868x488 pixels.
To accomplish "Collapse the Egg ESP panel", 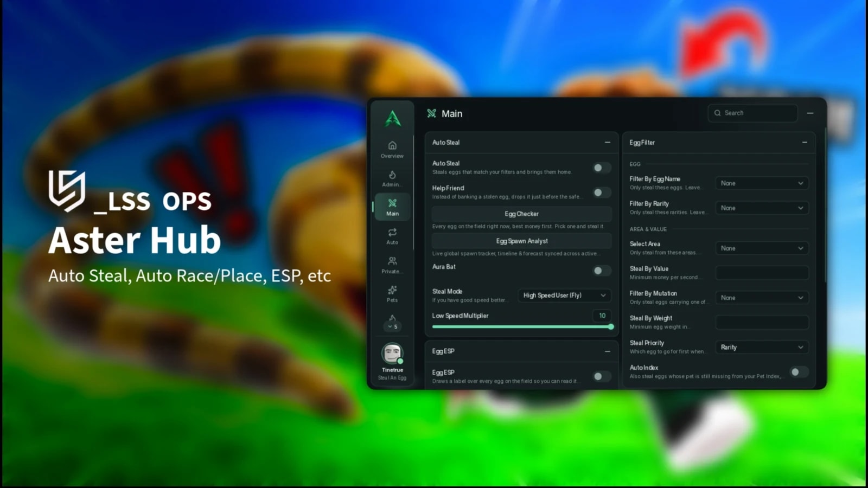I will (x=608, y=351).
